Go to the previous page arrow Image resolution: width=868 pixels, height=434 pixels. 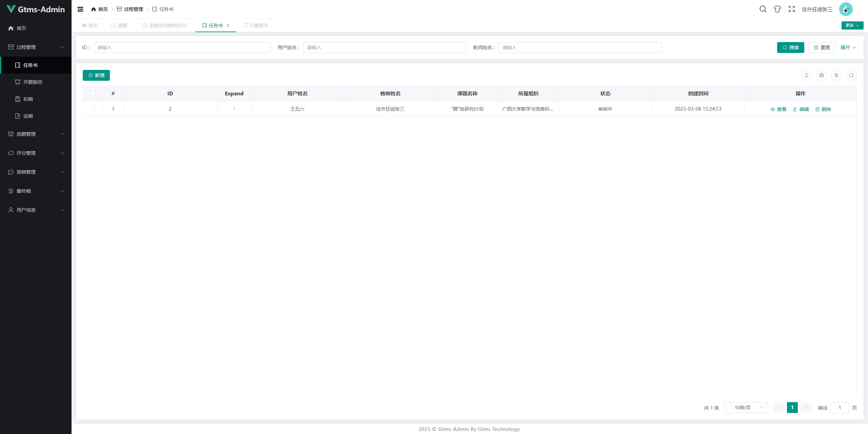click(779, 408)
